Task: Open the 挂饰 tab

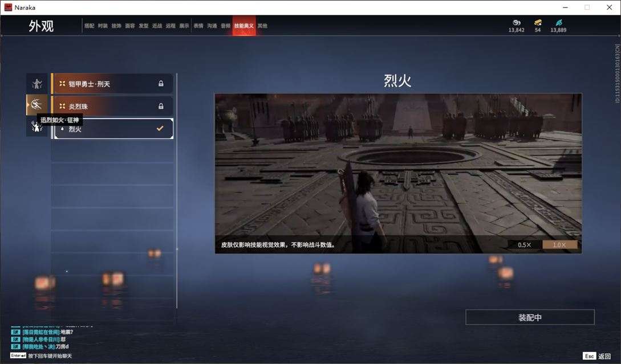Action: point(116,26)
